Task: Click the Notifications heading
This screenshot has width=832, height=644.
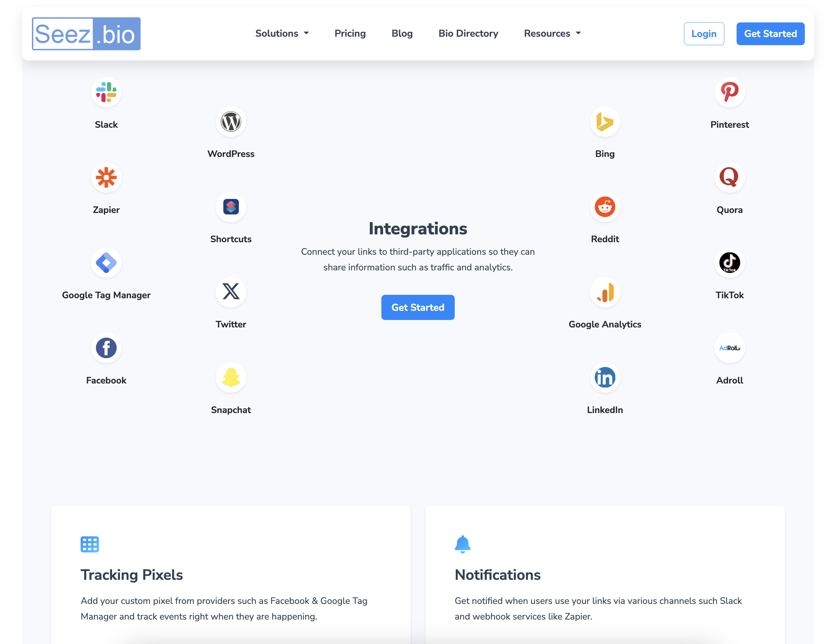Action: (x=498, y=575)
